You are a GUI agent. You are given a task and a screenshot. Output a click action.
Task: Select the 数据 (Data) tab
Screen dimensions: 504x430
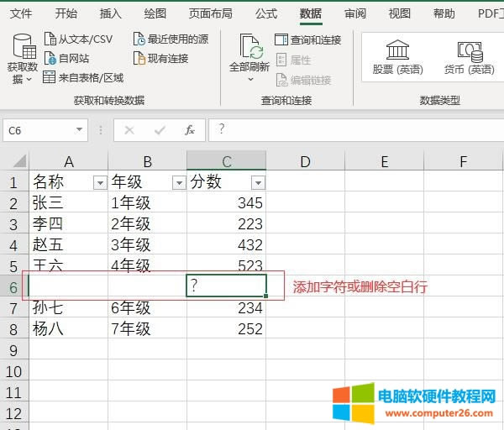point(311,13)
